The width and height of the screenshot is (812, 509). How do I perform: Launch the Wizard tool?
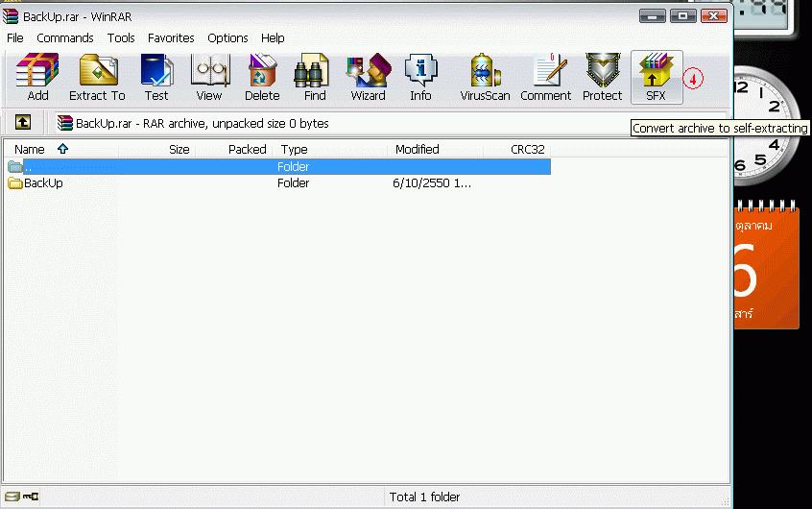tap(369, 78)
